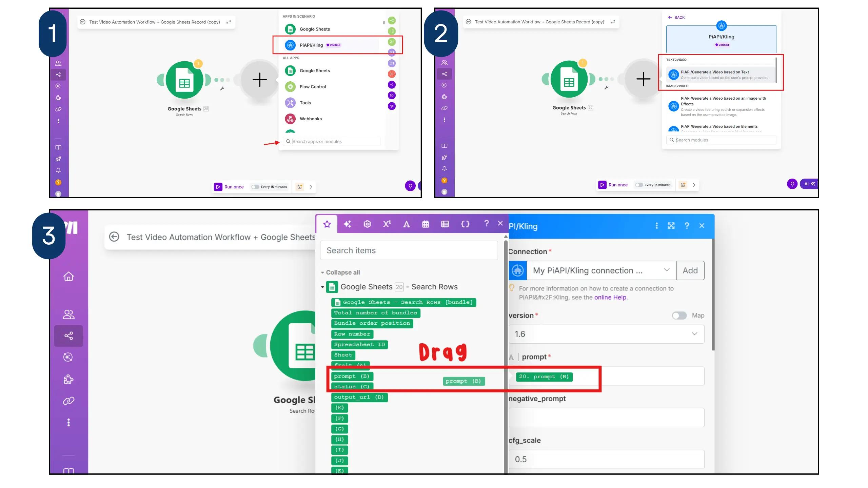The height and width of the screenshot is (488, 868).
Task: Click the plus add-module circle in panel 1
Action: [260, 80]
